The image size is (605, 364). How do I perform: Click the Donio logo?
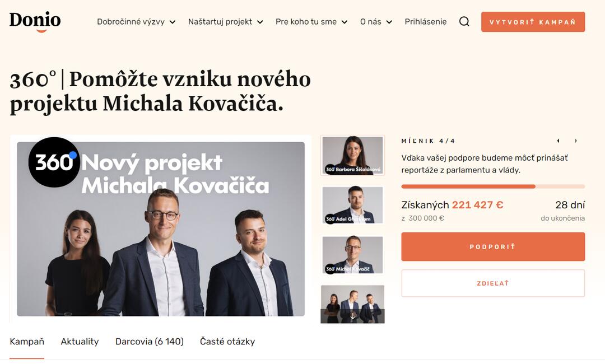pyautogui.click(x=35, y=22)
